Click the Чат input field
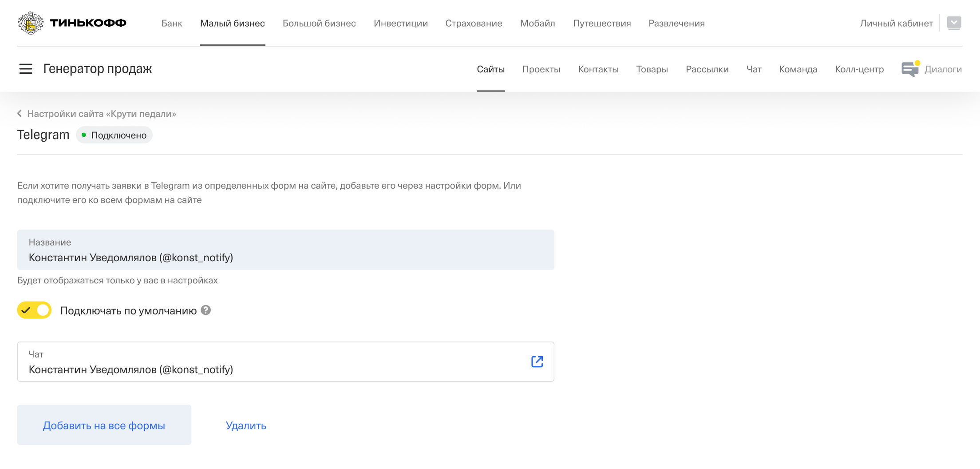The width and height of the screenshot is (980, 469). coord(286,362)
